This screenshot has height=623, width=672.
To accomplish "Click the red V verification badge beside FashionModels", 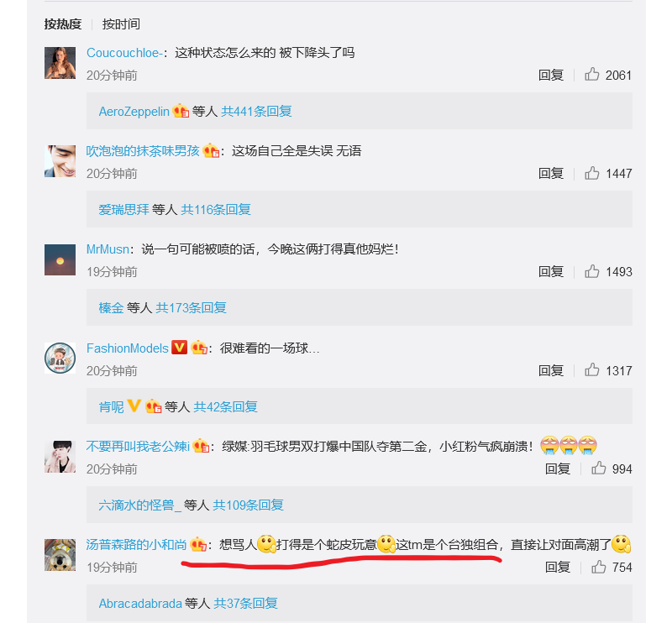I will point(179,348).
